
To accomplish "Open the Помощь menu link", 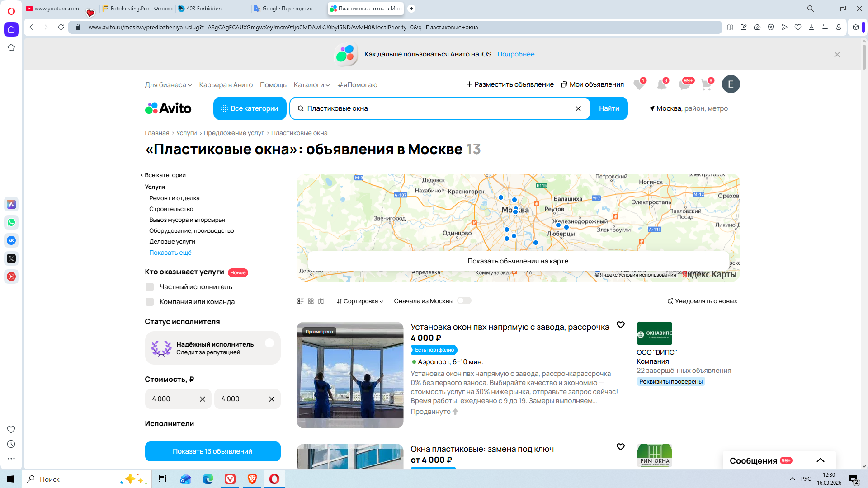I will point(273,85).
